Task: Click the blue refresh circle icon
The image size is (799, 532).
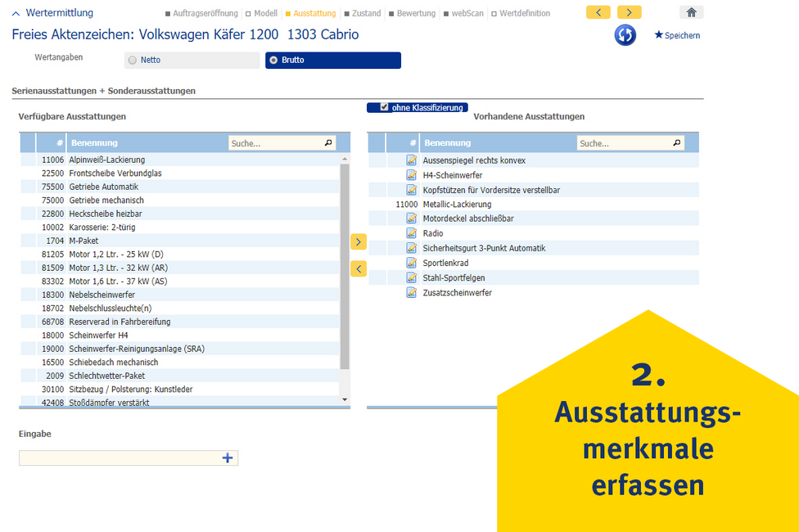Action: pos(625,35)
